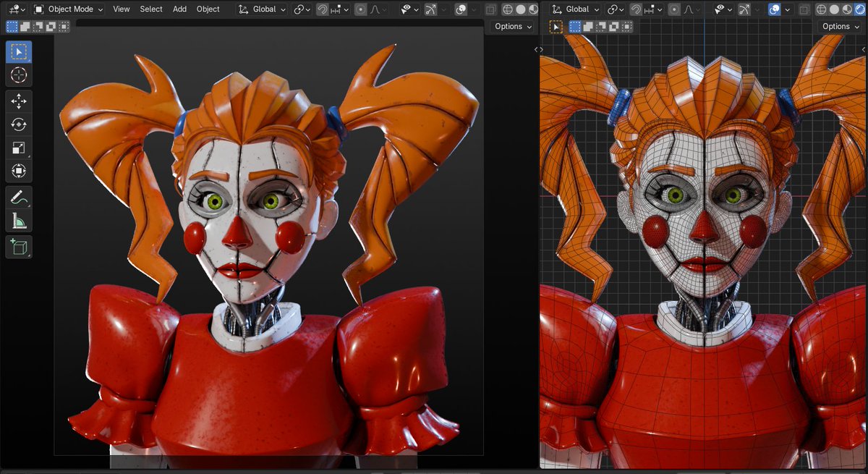
Task: Open pivot point dropdown in right viewport
Action: point(615,9)
